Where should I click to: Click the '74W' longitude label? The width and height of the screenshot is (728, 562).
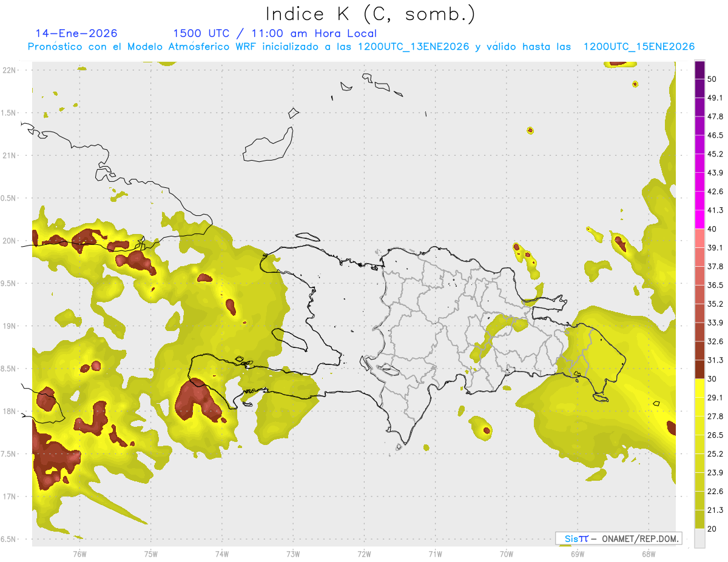222,554
